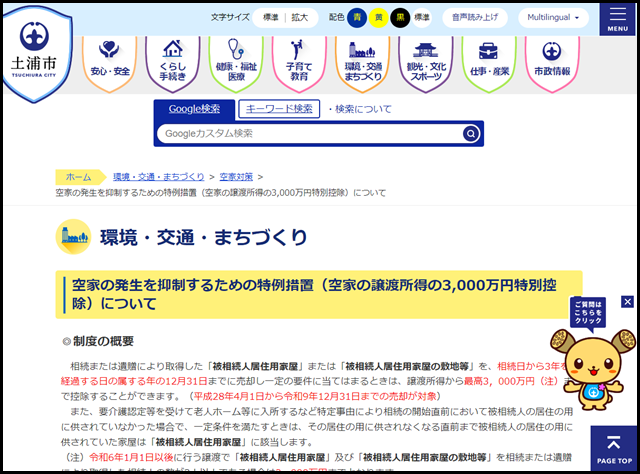This screenshot has height=474, width=640.
Task: Click the ご質問はこちらをクリック speech bubble
Action: [x=588, y=313]
